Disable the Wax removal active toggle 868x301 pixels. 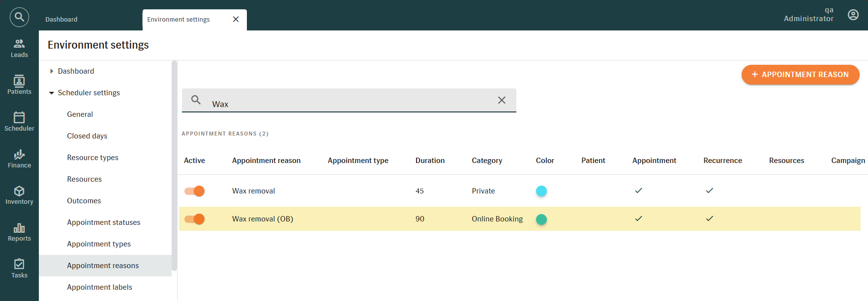(x=195, y=191)
